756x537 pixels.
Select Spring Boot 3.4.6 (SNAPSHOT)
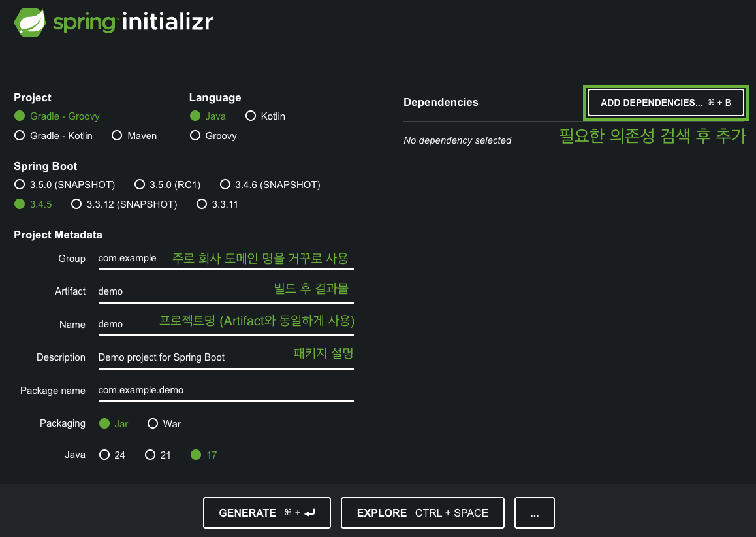pyautogui.click(x=270, y=185)
